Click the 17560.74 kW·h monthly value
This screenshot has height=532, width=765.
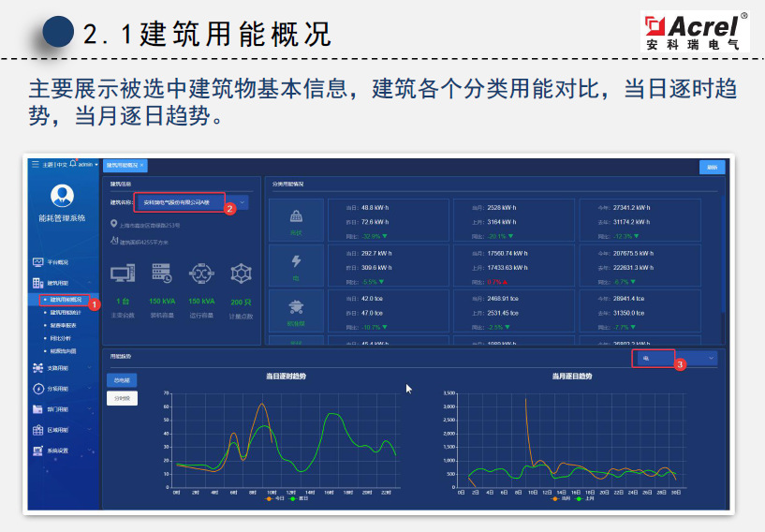pos(508,253)
